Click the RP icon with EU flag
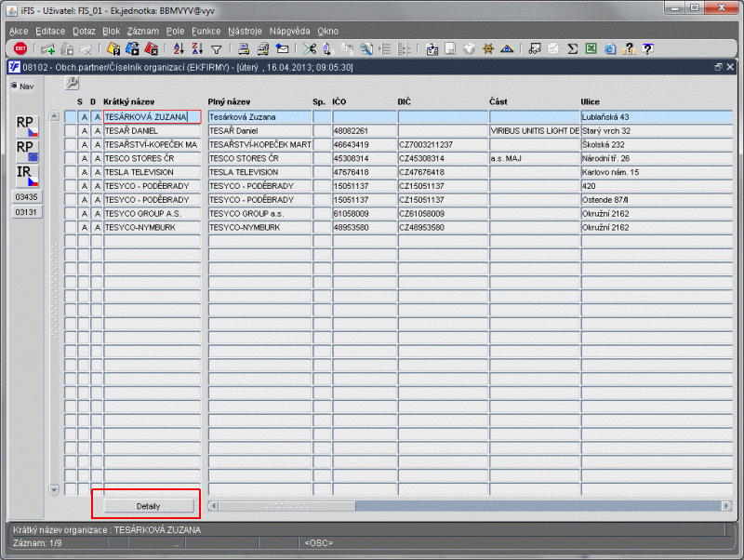Image resolution: width=744 pixels, height=560 pixels. point(27,151)
